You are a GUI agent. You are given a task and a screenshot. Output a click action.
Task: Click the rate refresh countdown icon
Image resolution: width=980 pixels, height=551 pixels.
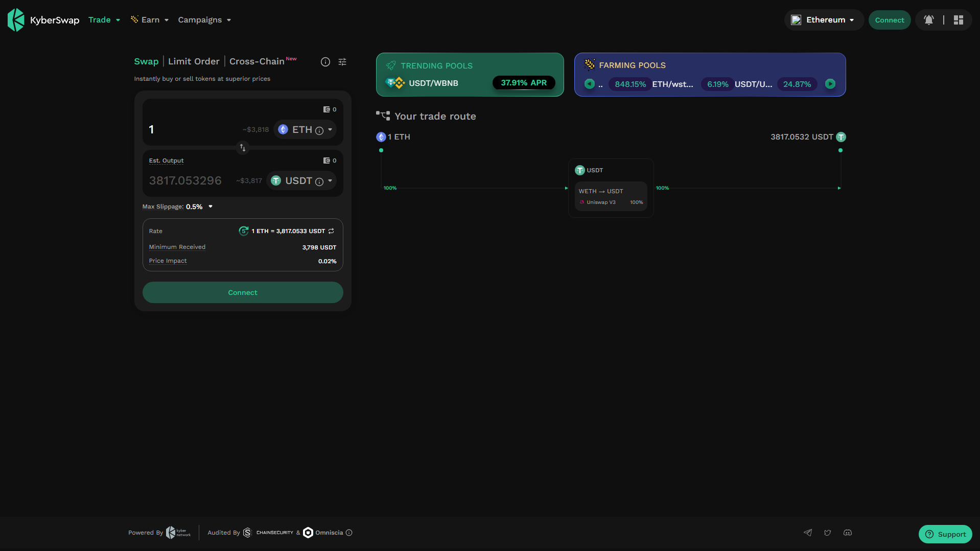[244, 231]
